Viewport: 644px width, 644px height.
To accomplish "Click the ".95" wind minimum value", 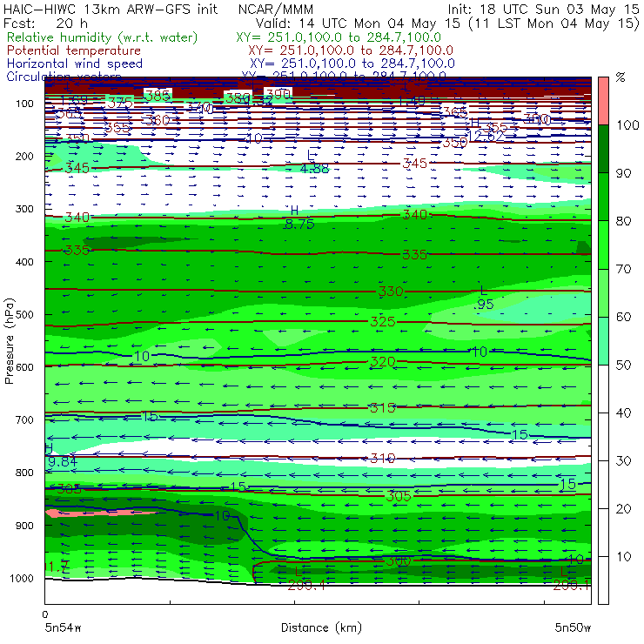I will click(483, 305).
